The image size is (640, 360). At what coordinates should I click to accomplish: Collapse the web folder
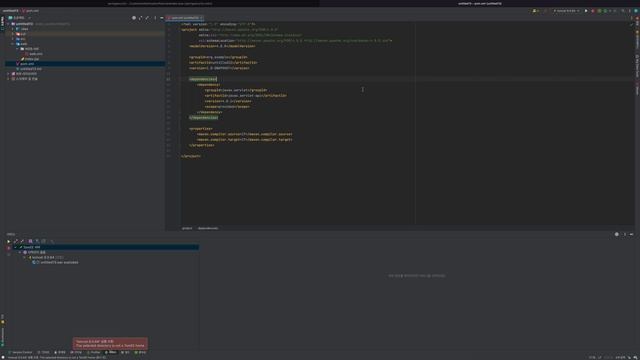(x=13, y=44)
